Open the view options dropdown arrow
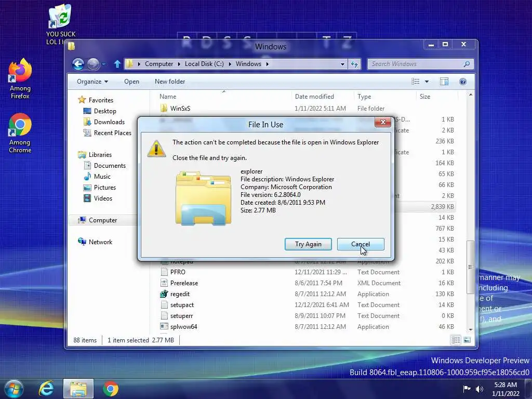Screen dimensions: 532x399 click(x=427, y=82)
